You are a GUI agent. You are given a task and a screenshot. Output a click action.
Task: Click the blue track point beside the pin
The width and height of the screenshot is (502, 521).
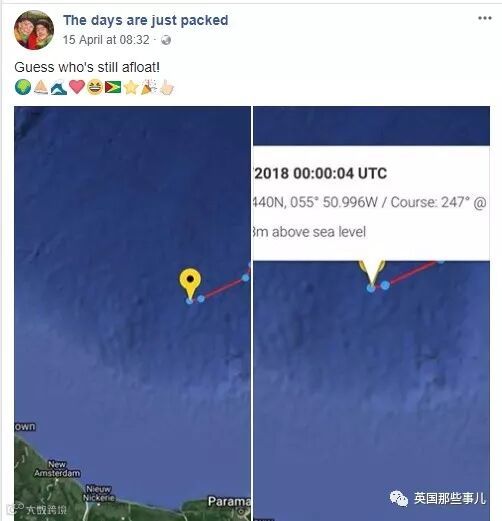pyautogui.click(x=201, y=299)
